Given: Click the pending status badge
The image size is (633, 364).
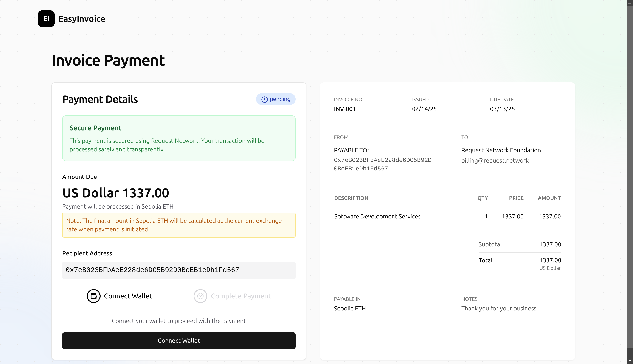Looking at the screenshot, I should pos(275,99).
